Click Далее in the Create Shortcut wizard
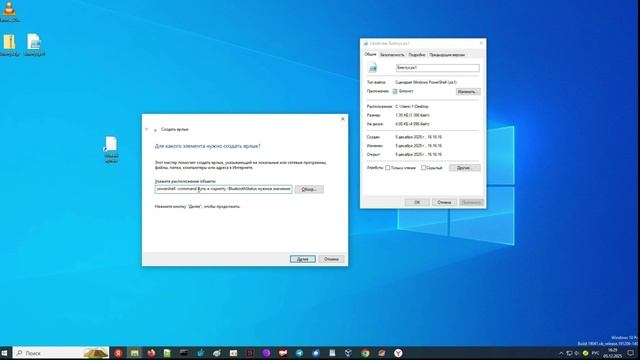The image size is (640, 360). pyautogui.click(x=302, y=259)
